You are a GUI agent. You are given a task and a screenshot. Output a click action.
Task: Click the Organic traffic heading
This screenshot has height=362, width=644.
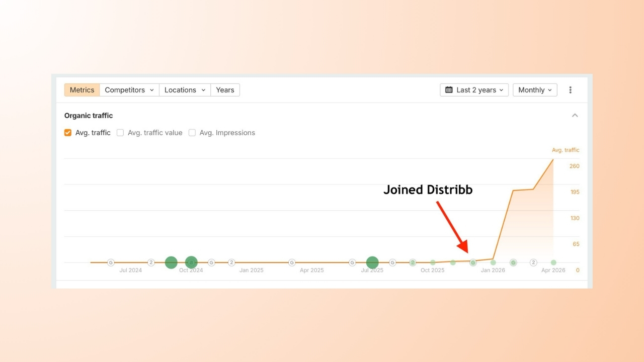click(89, 116)
